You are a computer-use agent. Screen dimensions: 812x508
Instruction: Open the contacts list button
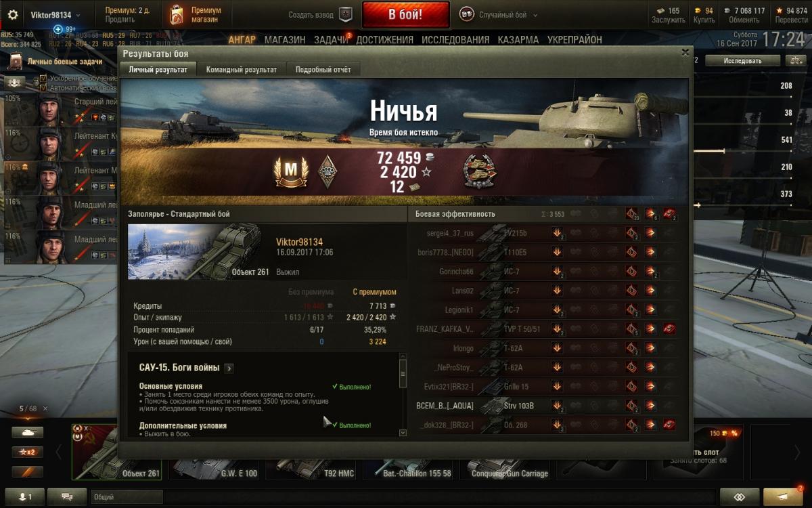tap(24, 496)
